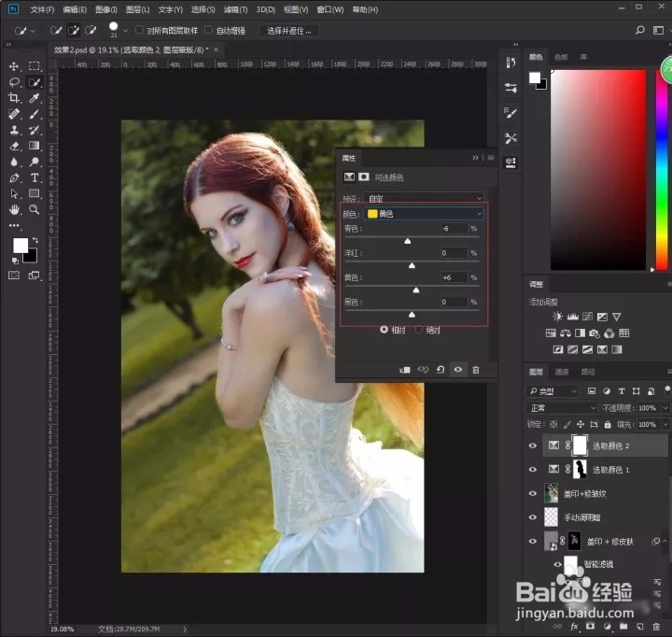Select the Absolute radio button

coord(419,330)
